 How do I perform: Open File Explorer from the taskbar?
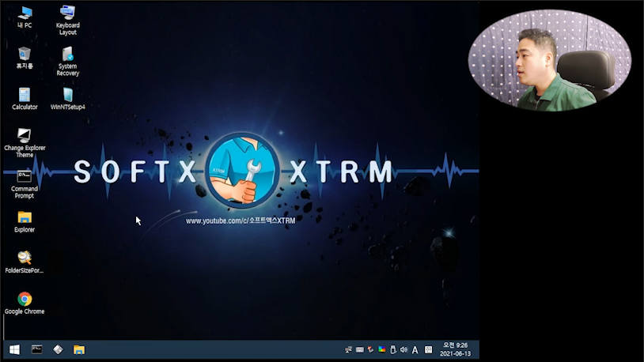click(x=79, y=349)
